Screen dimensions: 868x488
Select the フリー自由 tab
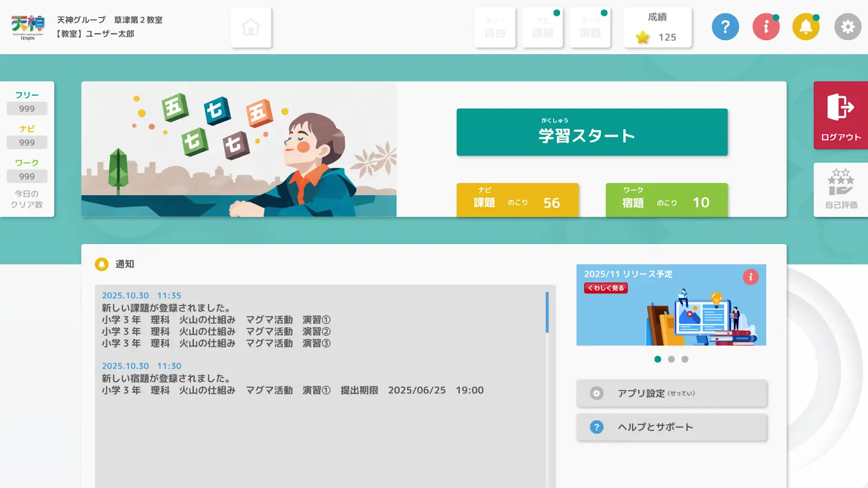coord(495,27)
